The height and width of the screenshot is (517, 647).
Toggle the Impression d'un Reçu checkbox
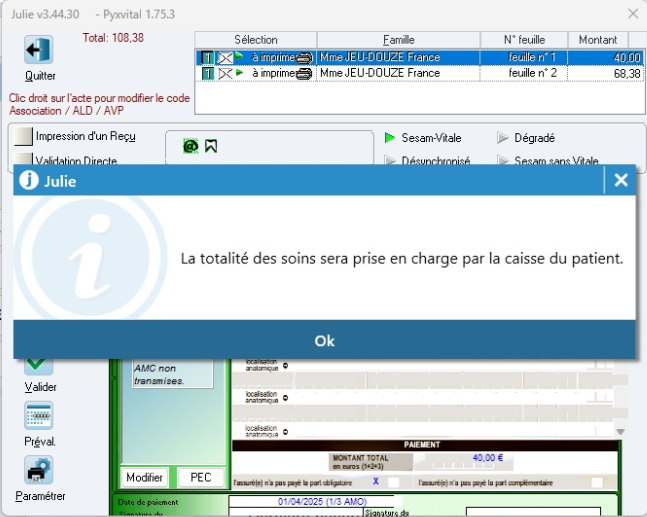22,137
